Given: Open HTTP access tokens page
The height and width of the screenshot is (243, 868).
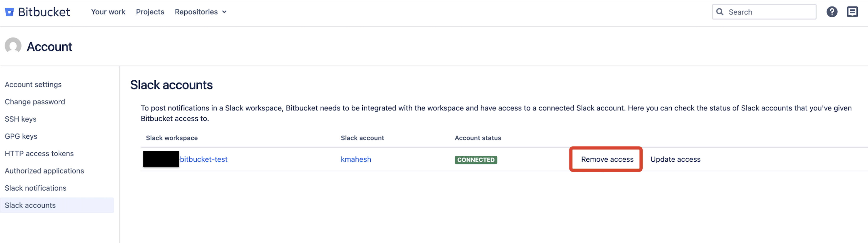Looking at the screenshot, I should [39, 153].
